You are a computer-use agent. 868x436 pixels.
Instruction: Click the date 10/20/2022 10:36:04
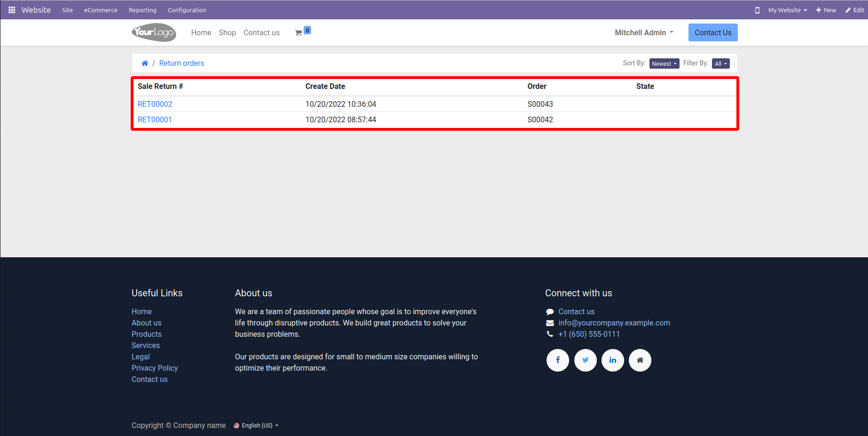coord(341,104)
